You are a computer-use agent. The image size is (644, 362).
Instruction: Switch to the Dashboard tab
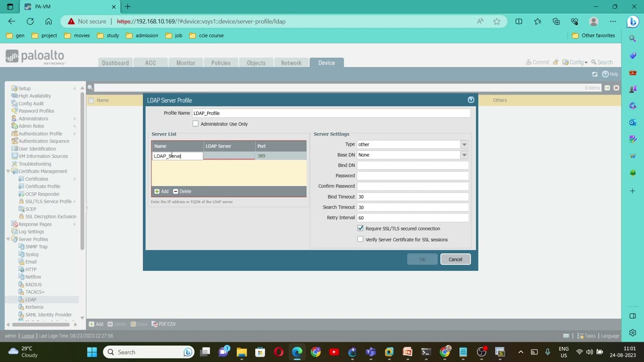(115, 63)
